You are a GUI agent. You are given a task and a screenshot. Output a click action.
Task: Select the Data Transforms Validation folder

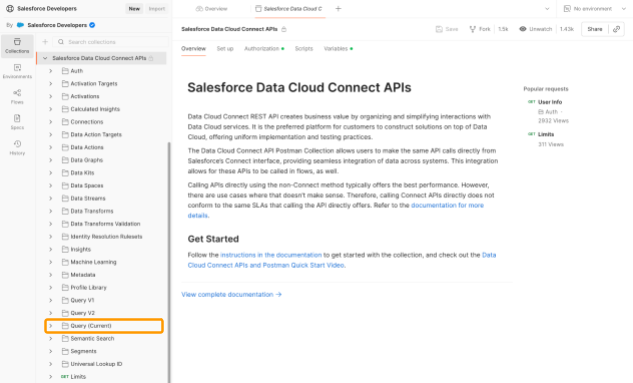pos(101,224)
